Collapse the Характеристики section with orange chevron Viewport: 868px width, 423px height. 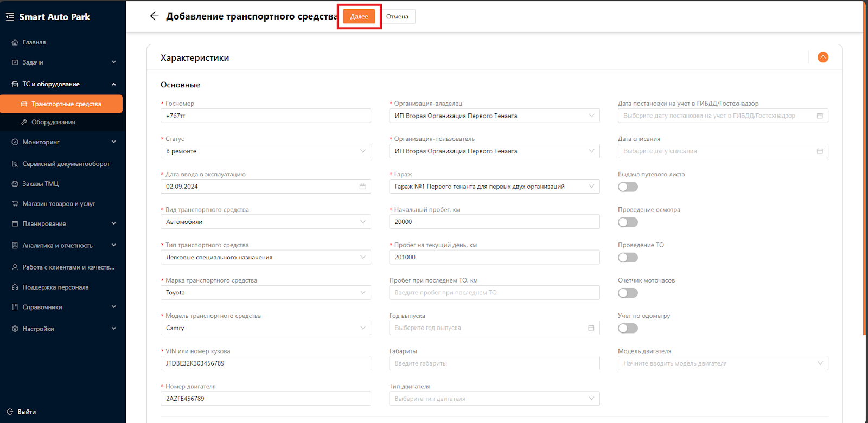click(x=822, y=57)
